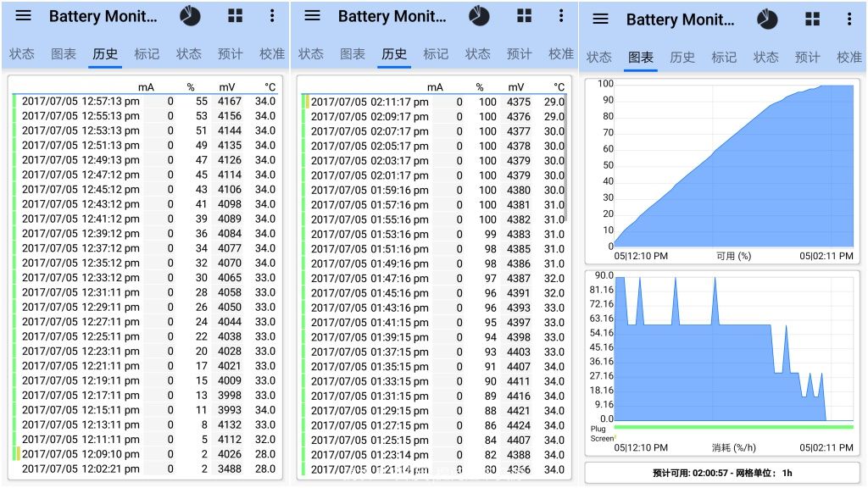Select history row 2017/07/05 01:55:16 pm
The height and width of the screenshot is (488, 868).
coord(434,219)
